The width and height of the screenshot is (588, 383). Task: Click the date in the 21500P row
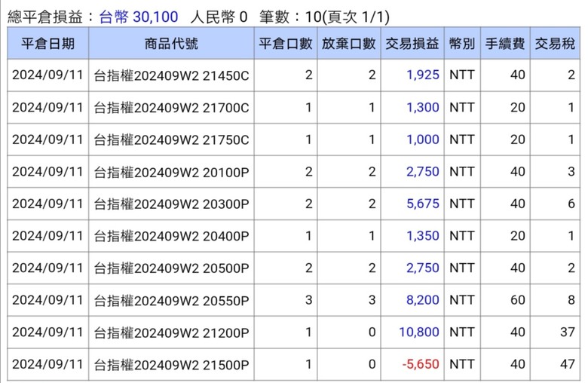point(47,364)
